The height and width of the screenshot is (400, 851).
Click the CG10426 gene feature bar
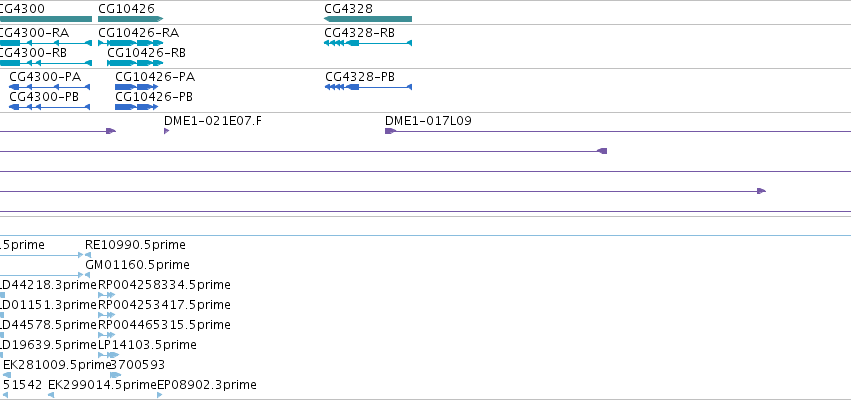pos(131,19)
